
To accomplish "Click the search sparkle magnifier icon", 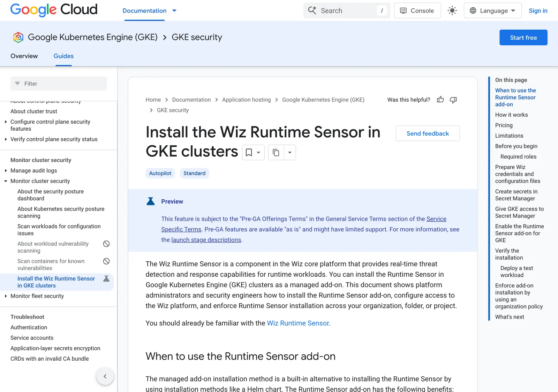I will coord(312,10).
